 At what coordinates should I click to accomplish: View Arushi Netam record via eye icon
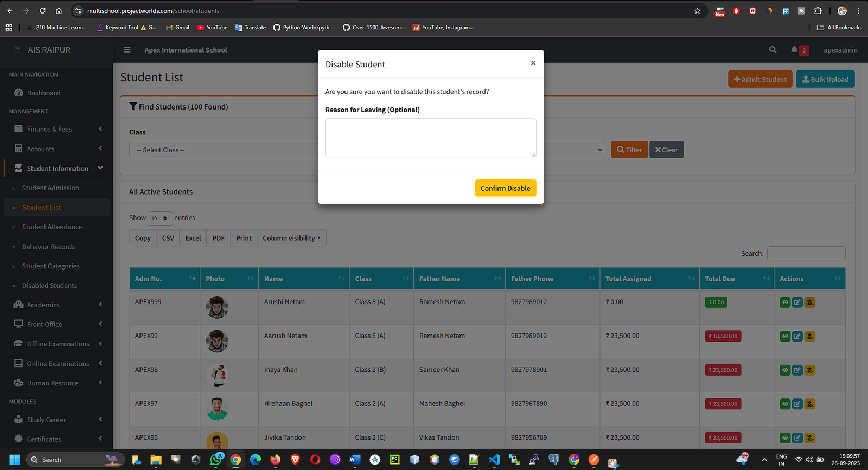pyautogui.click(x=785, y=302)
